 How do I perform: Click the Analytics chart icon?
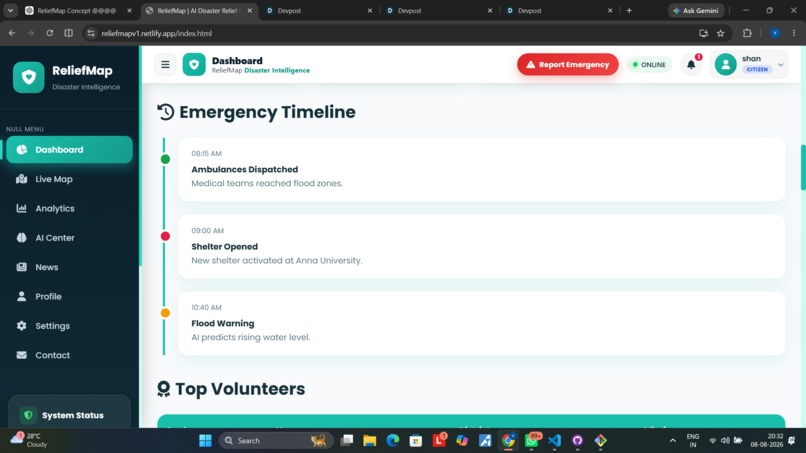coord(22,208)
